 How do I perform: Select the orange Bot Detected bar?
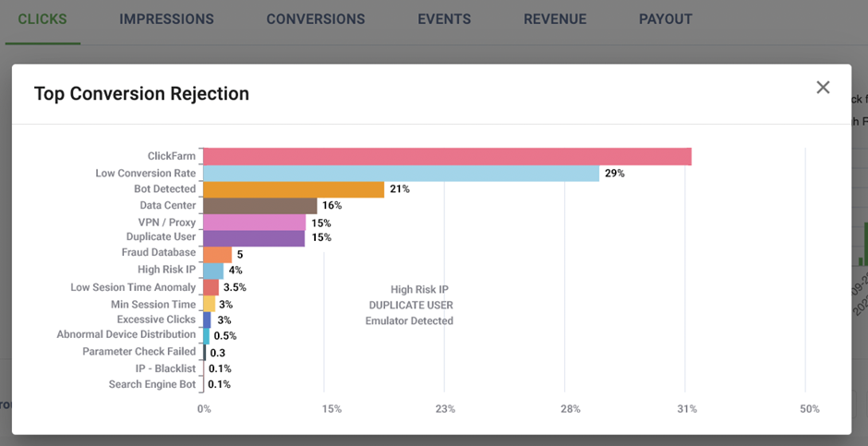click(x=294, y=189)
